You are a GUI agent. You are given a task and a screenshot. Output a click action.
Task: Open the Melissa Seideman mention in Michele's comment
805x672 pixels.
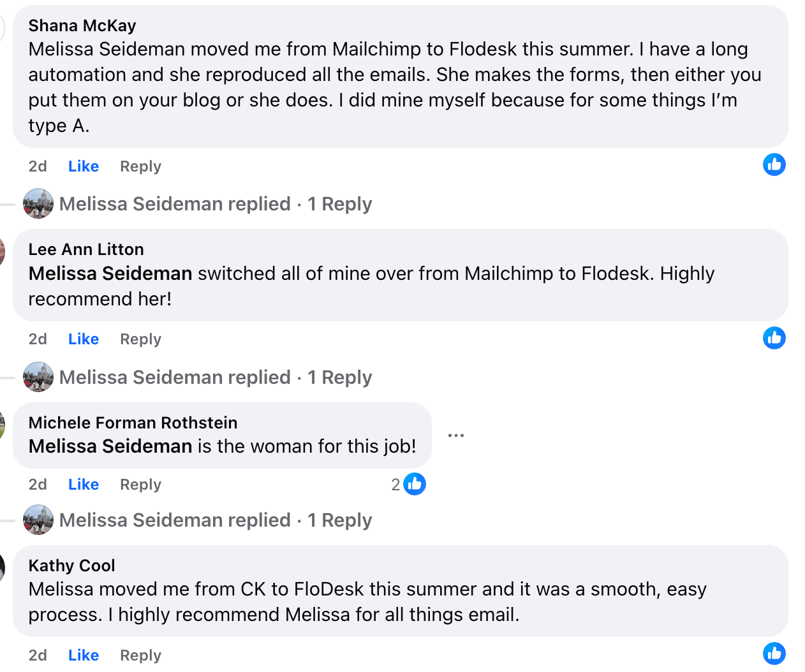(x=110, y=446)
